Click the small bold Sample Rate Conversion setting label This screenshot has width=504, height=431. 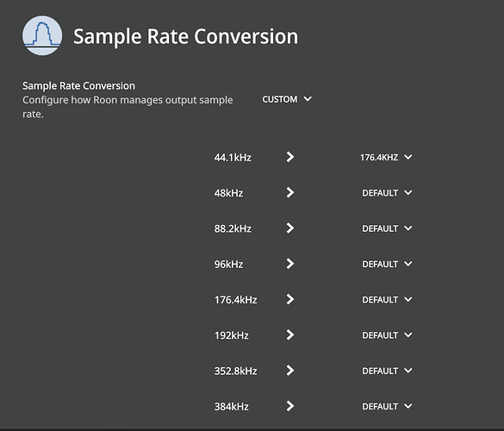click(x=78, y=86)
